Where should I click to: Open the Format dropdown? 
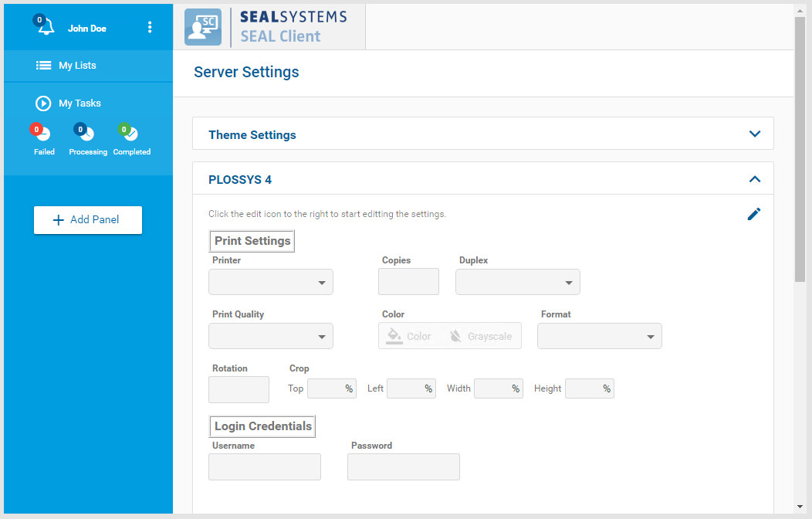[600, 337]
